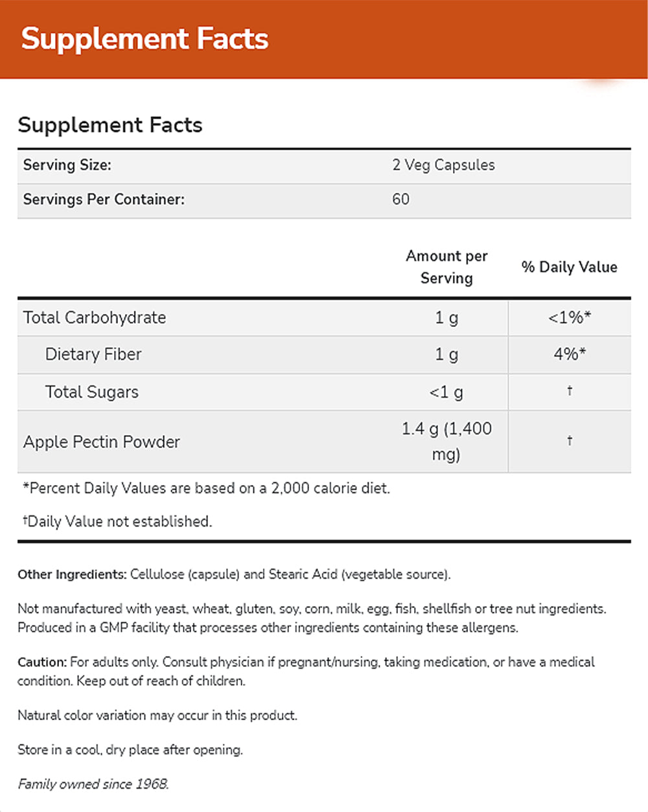Click the Family owned since 1968 text
This screenshot has height=812, width=648.
(x=93, y=784)
